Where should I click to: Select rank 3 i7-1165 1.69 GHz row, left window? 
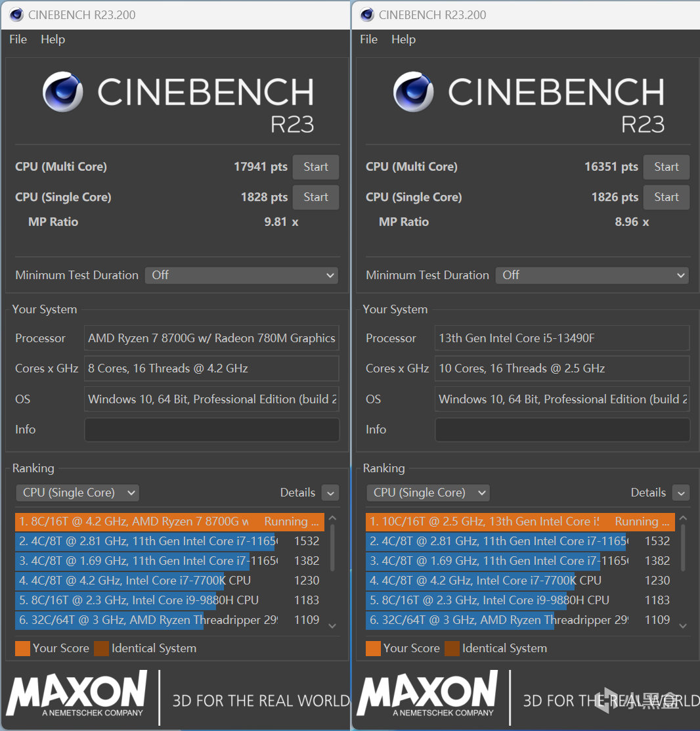tap(169, 561)
